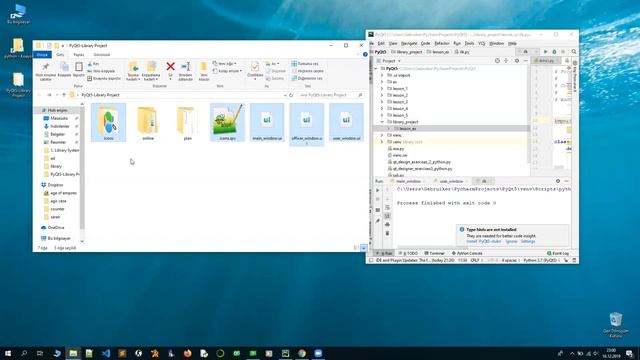The width and height of the screenshot is (640, 360).
Task: Open the VCS menu in PyCharm
Action: [482, 43]
